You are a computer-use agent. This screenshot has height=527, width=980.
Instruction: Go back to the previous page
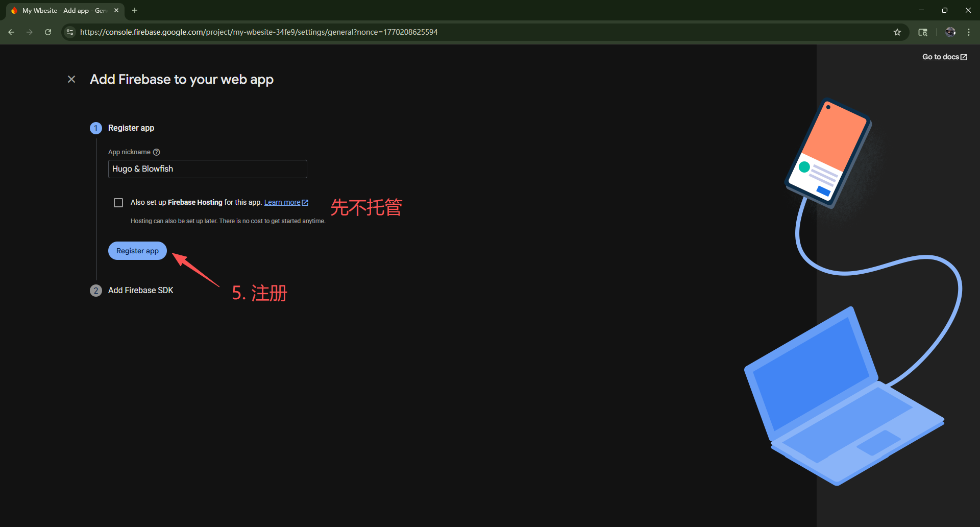11,32
